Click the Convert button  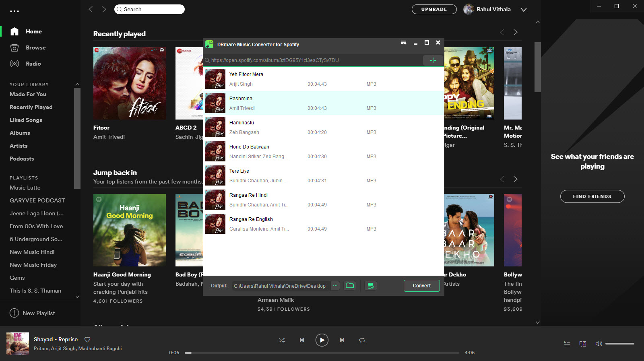[x=422, y=286]
